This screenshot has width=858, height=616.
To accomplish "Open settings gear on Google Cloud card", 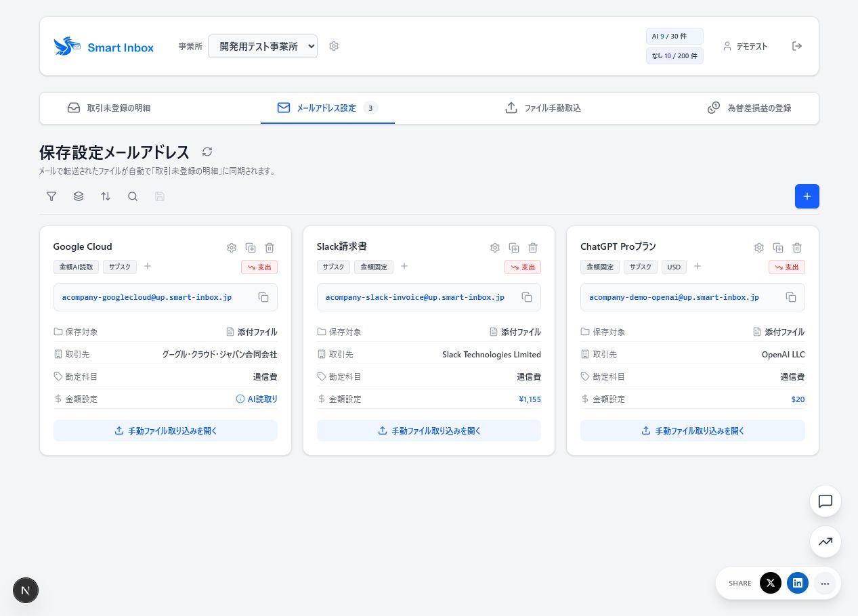I will click(x=232, y=248).
